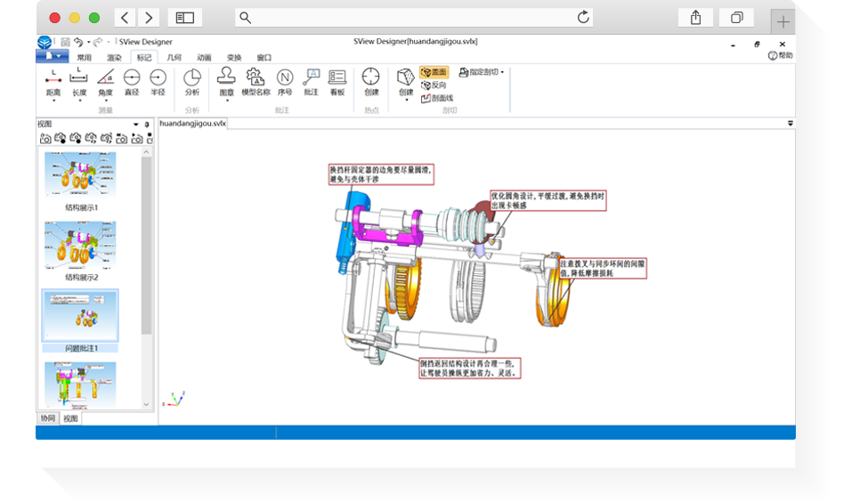Switch to the 标记 ribbon tab
The height and width of the screenshot is (502, 868).
[x=144, y=58]
